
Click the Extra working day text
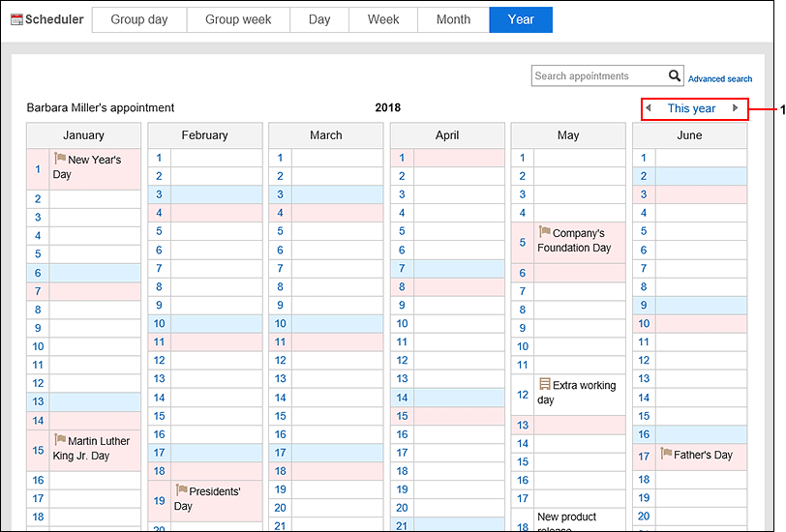tap(577, 393)
